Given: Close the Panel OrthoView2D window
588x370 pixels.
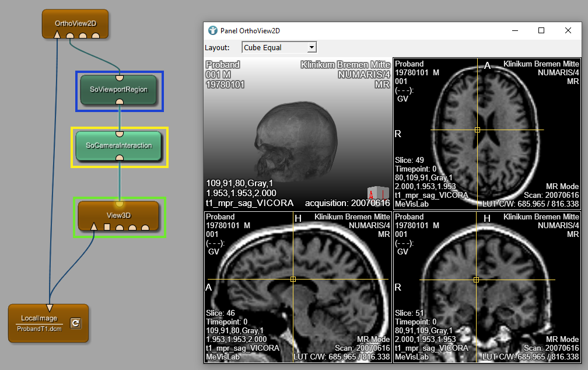Looking at the screenshot, I should click(x=568, y=30).
